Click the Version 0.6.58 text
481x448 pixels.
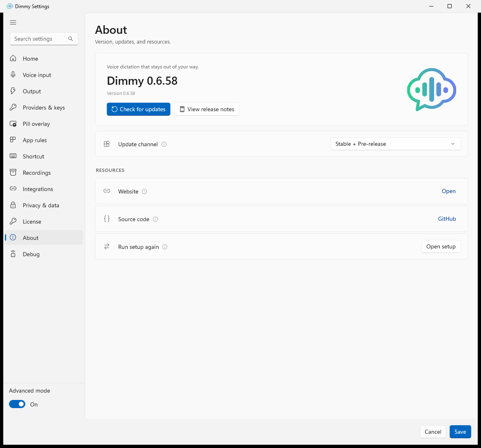pyautogui.click(x=121, y=93)
